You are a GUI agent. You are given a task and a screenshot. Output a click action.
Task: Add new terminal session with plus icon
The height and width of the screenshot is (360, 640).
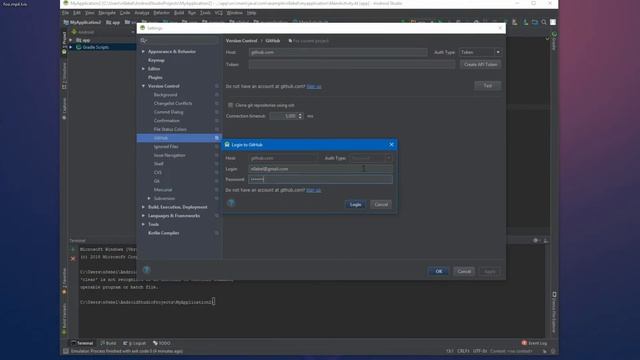[73, 250]
